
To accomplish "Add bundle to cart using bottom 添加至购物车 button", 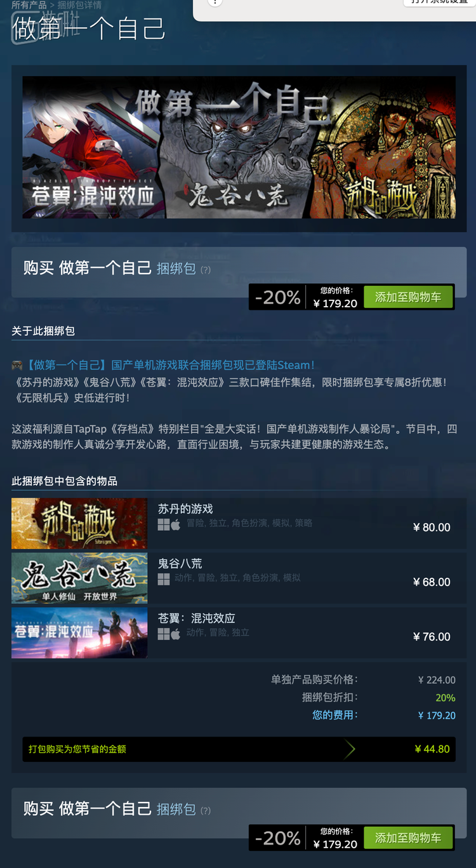I will click(x=408, y=838).
